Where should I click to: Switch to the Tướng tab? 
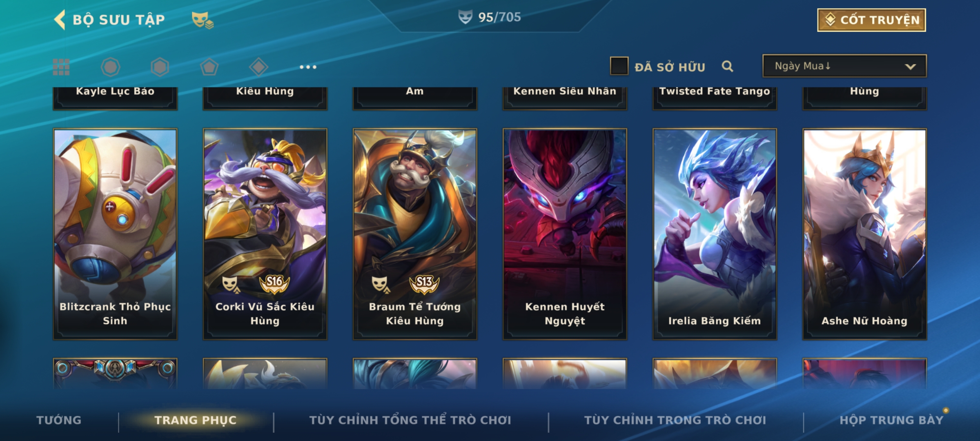pos(59,420)
